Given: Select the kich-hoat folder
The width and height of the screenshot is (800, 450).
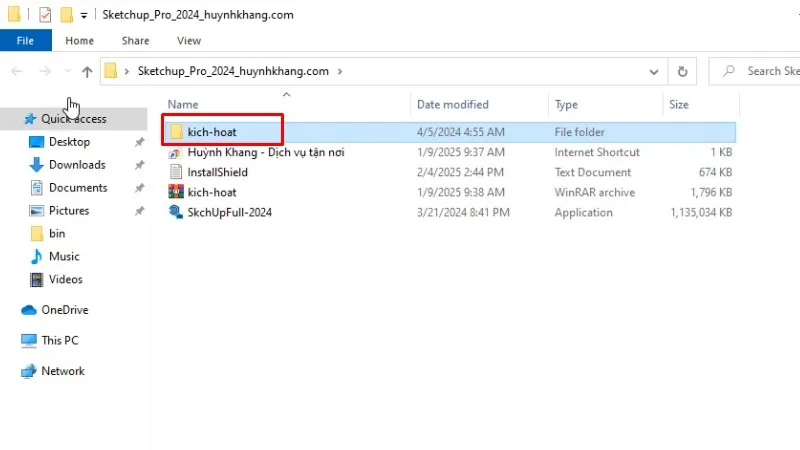Looking at the screenshot, I should click(x=212, y=132).
